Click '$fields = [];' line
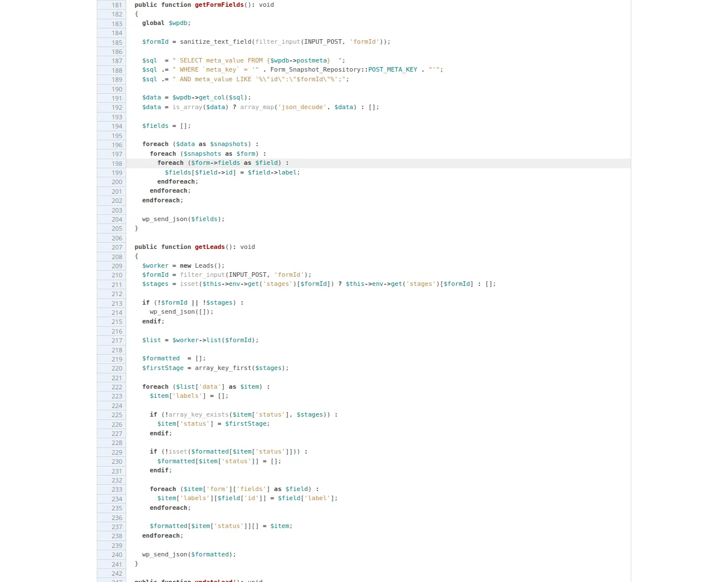 167,126
